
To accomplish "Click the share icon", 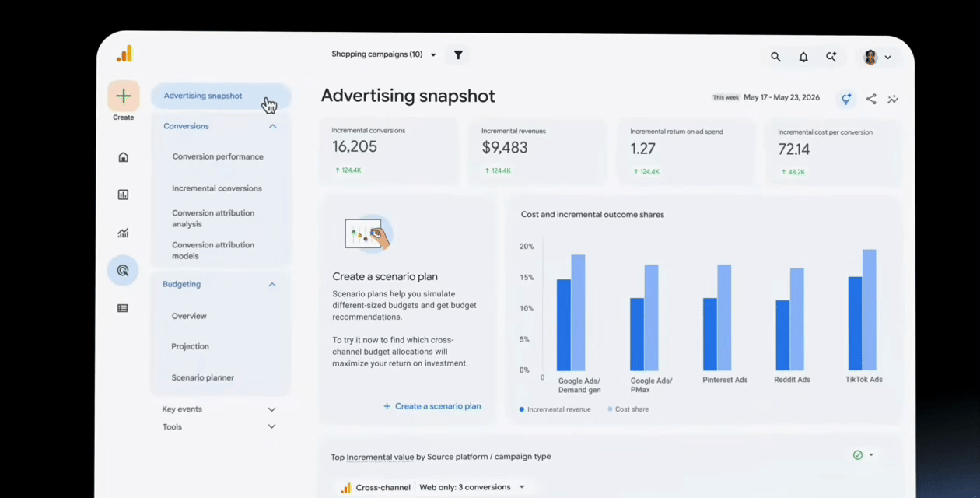I will (871, 99).
